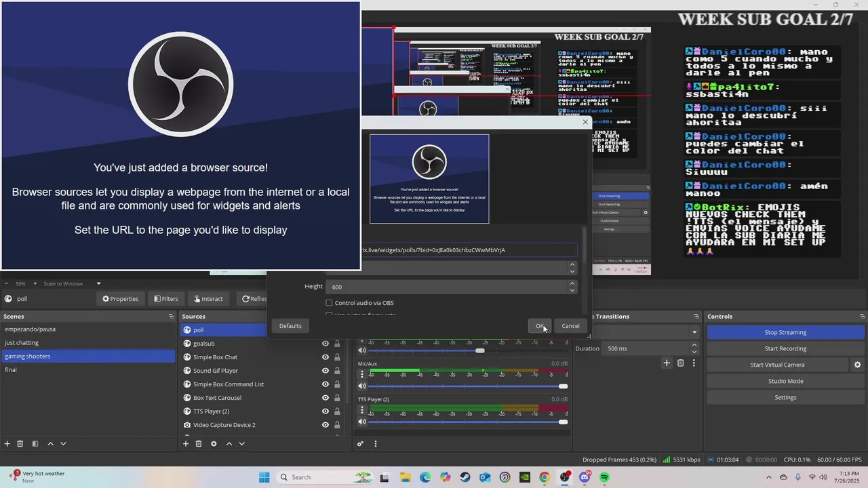The width and height of the screenshot is (868, 488).
Task: Open source properties gear in Sources toolbar
Action: pyautogui.click(x=214, y=444)
